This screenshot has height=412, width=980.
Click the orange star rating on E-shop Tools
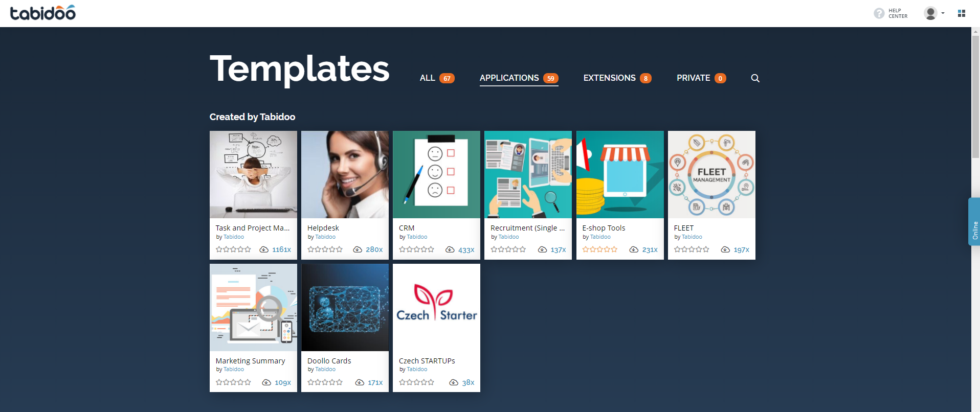coord(600,249)
